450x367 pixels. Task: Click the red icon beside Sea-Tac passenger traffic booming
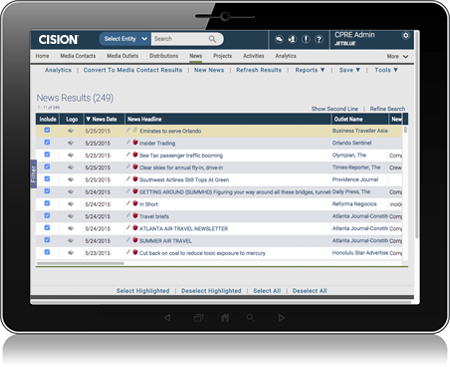point(135,155)
